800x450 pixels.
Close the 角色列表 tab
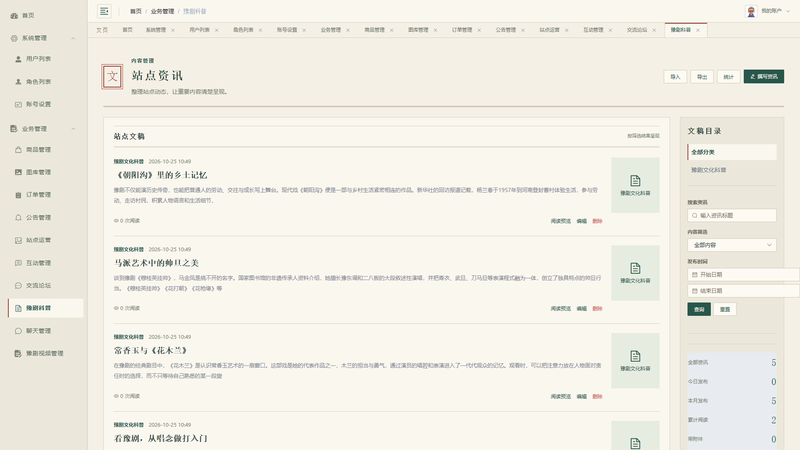tap(260, 30)
